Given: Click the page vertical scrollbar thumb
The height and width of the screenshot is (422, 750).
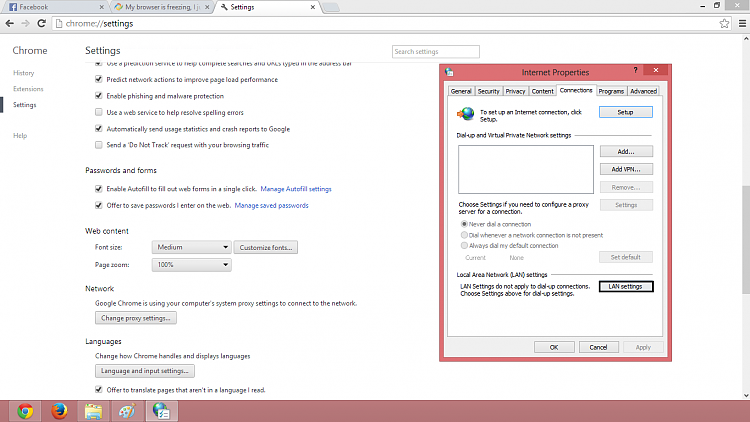Looking at the screenshot, I should [x=746, y=239].
